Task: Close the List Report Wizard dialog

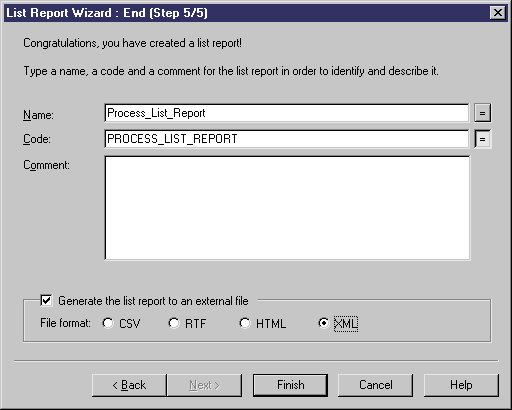Action: (x=498, y=13)
